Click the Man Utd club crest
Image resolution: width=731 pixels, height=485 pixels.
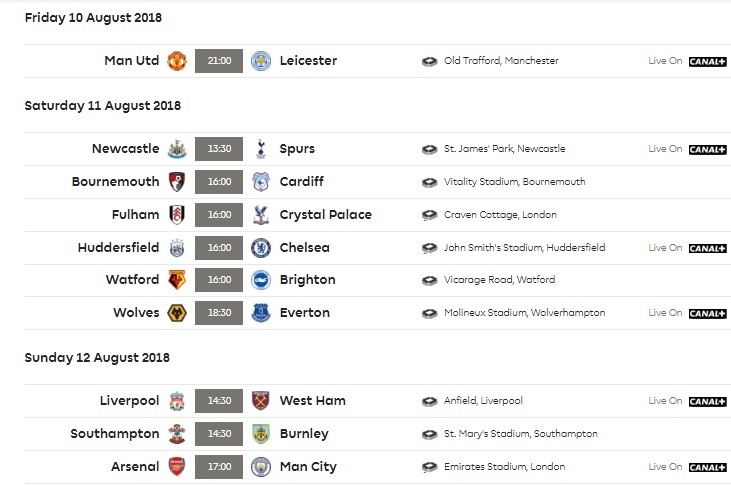177,61
